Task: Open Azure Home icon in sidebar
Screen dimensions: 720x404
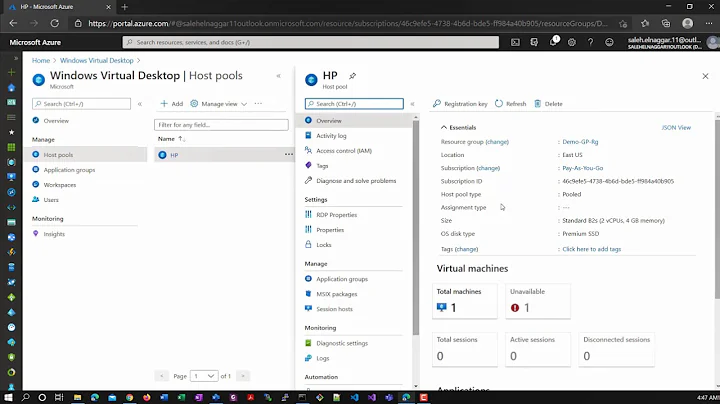Action: tap(11, 87)
